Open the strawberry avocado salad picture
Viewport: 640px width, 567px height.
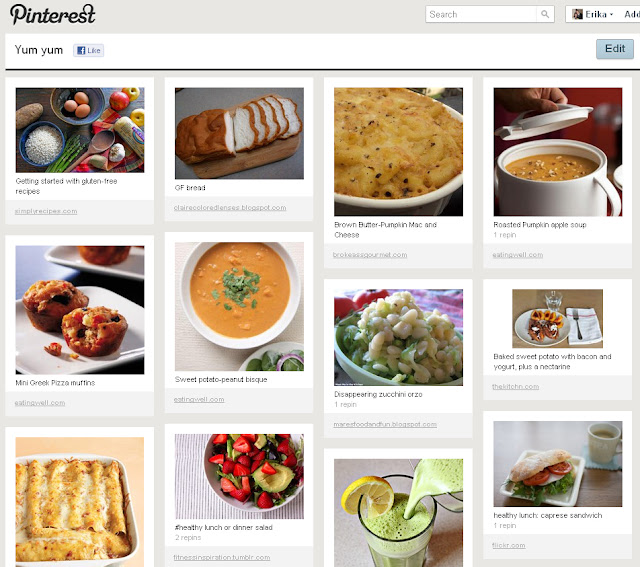pos(239,476)
